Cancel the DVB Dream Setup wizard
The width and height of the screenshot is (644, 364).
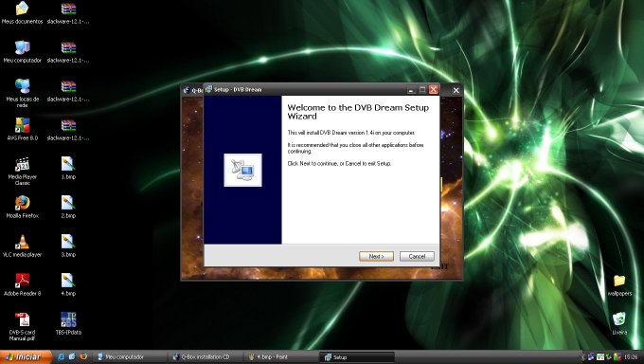coord(417,256)
